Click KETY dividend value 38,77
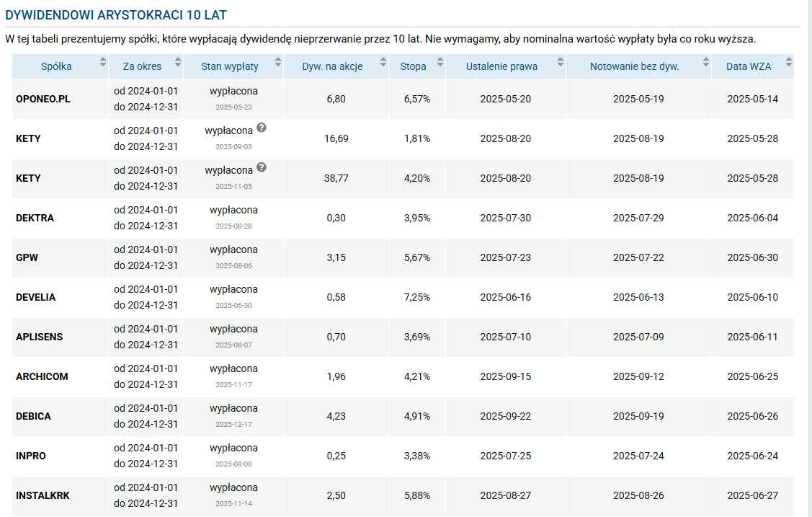The image size is (812, 517). coord(336,178)
